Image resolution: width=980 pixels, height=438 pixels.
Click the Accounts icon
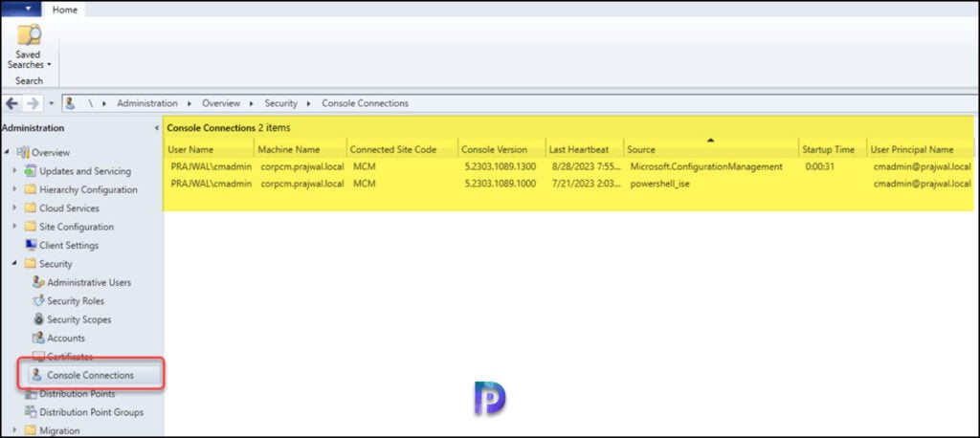38,338
